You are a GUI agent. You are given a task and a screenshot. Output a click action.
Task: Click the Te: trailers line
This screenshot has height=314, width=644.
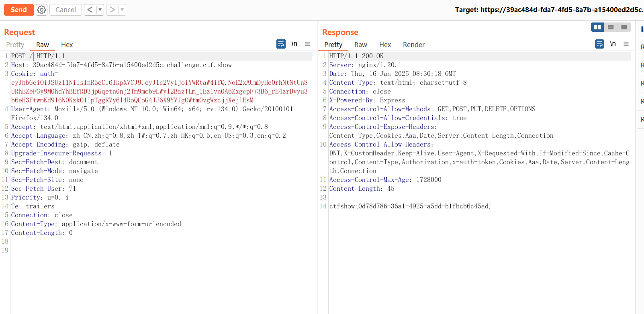(33, 206)
